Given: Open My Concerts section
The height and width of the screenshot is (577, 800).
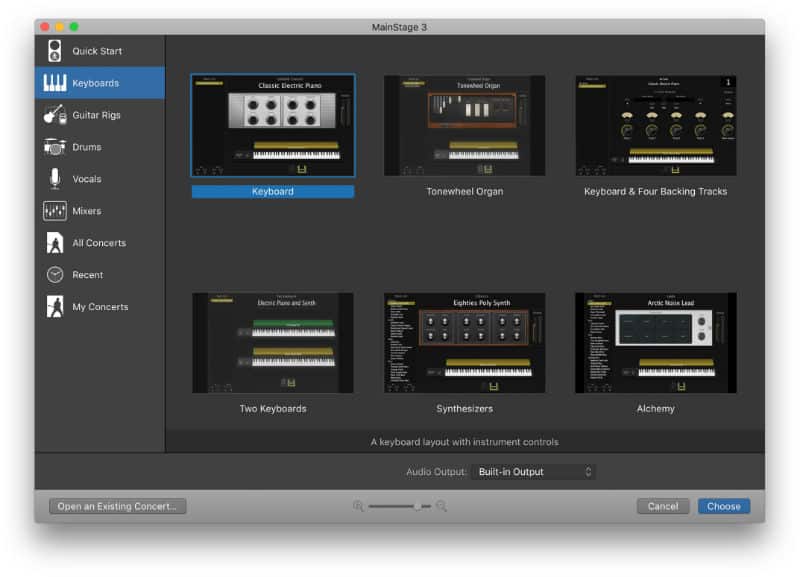Looking at the screenshot, I should [x=100, y=307].
